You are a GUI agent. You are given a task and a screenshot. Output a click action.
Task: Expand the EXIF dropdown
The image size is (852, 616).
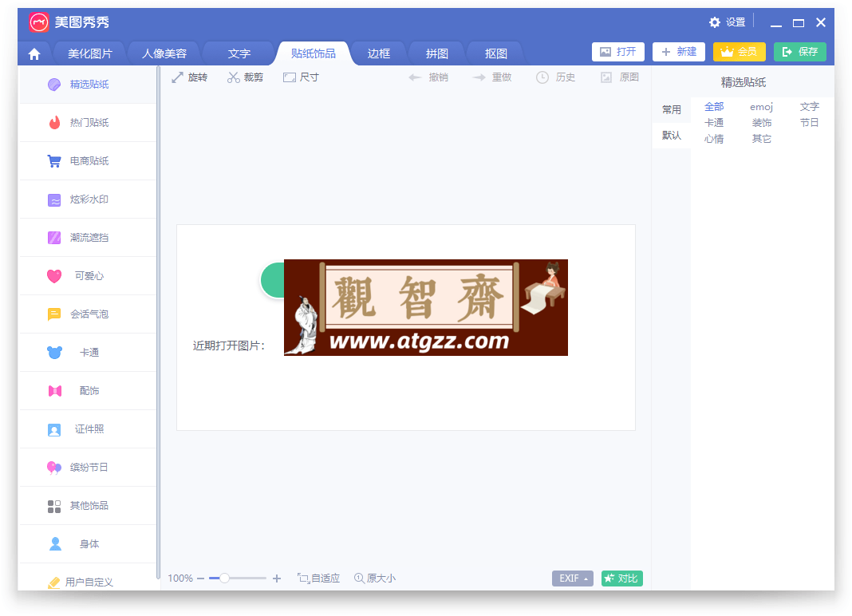point(573,578)
